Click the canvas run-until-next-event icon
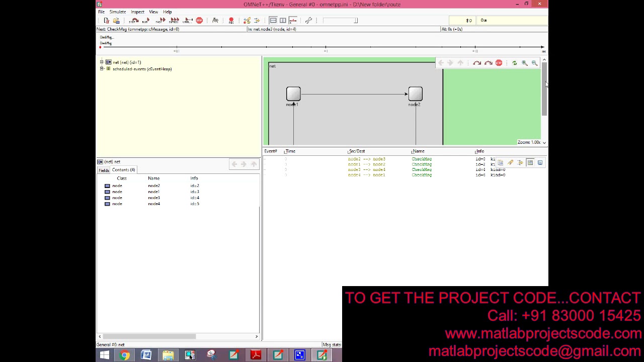This screenshot has height=362, width=644. (x=476, y=63)
